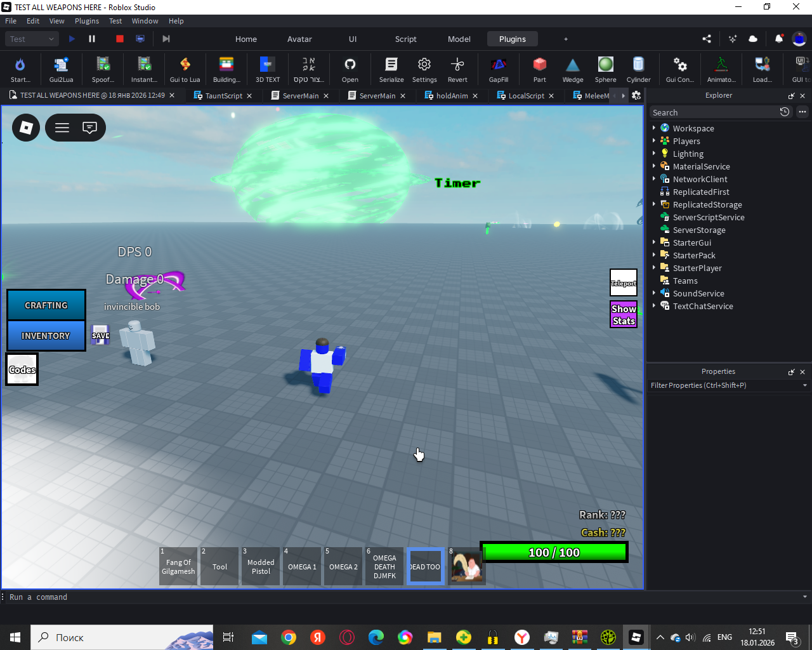Open the Window menu
Viewport: 812px width, 650px height.
click(x=145, y=21)
